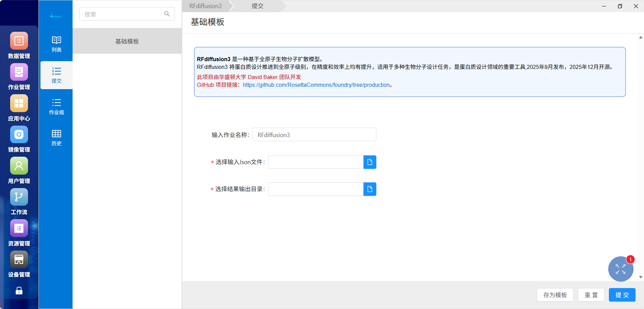
Task: Click the lock icon below the dock
Action: [x=19, y=291]
